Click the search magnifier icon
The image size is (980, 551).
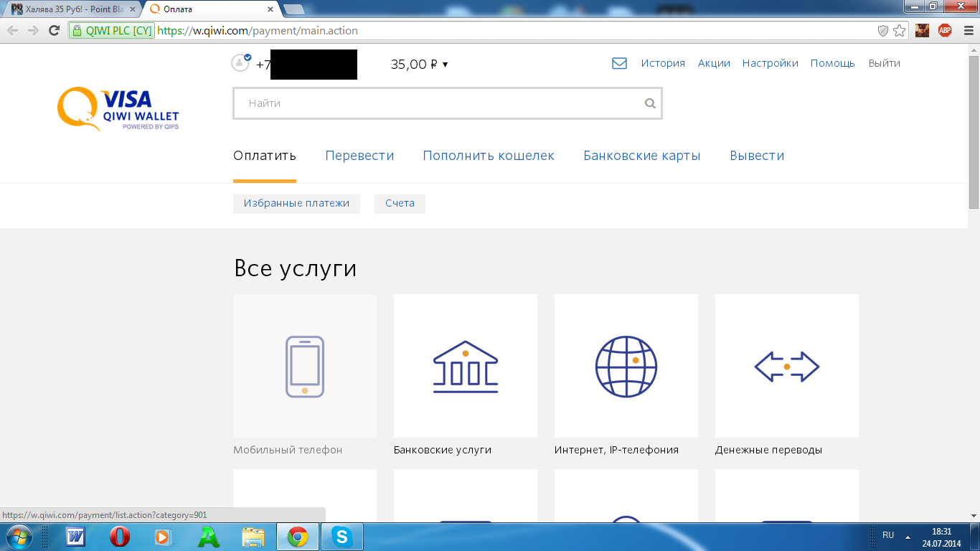(x=650, y=103)
